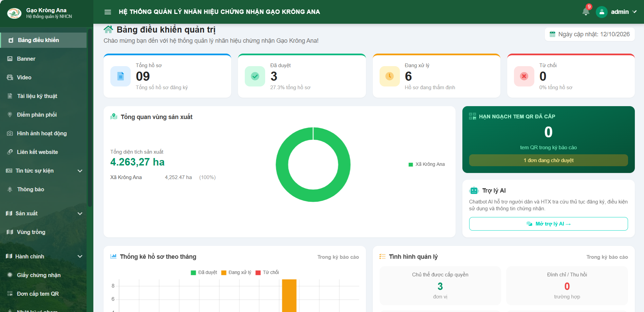Click the Tổng hồ sơ document icon
Screen dimensions: 644x312
[121, 76]
